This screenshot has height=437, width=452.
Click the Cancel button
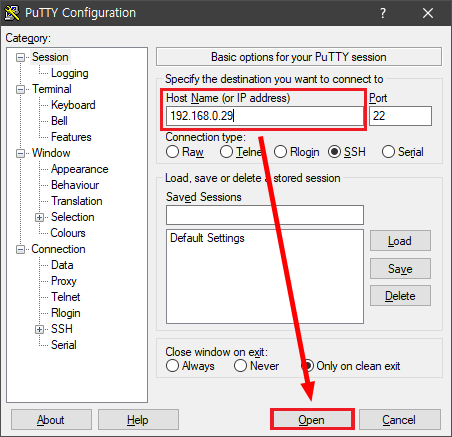pos(399,420)
